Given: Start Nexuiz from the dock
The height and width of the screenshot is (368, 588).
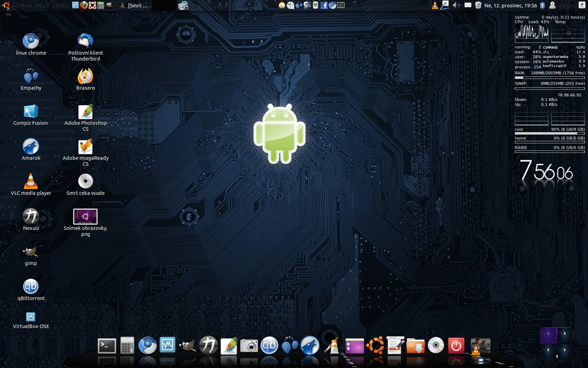Looking at the screenshot, I should (208, 345).
